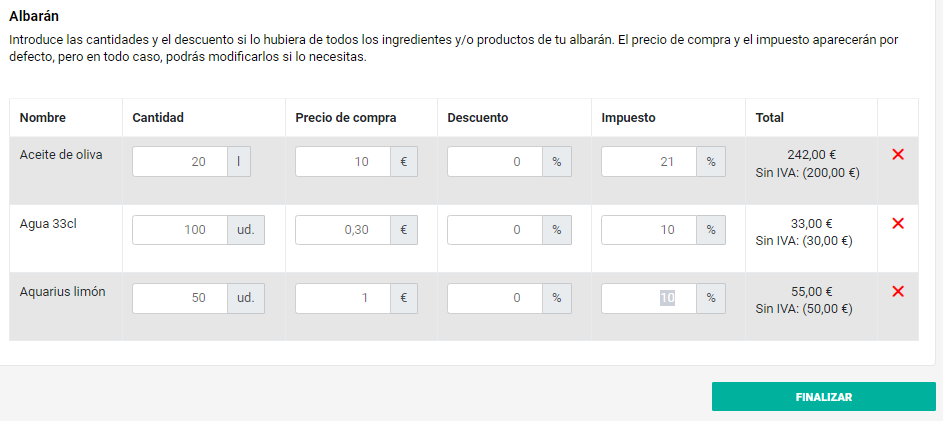Click the highlighted tax field for Aquarius limón
The width and height of the screenshot is (943, 421).
click(x=649, y=298)
